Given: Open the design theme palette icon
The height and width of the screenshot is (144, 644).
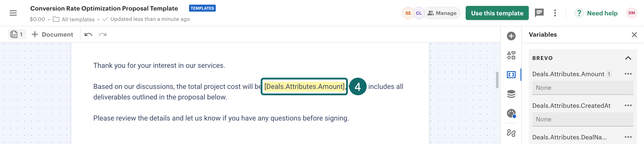Looking at the screenshot, I should [511, 113].
